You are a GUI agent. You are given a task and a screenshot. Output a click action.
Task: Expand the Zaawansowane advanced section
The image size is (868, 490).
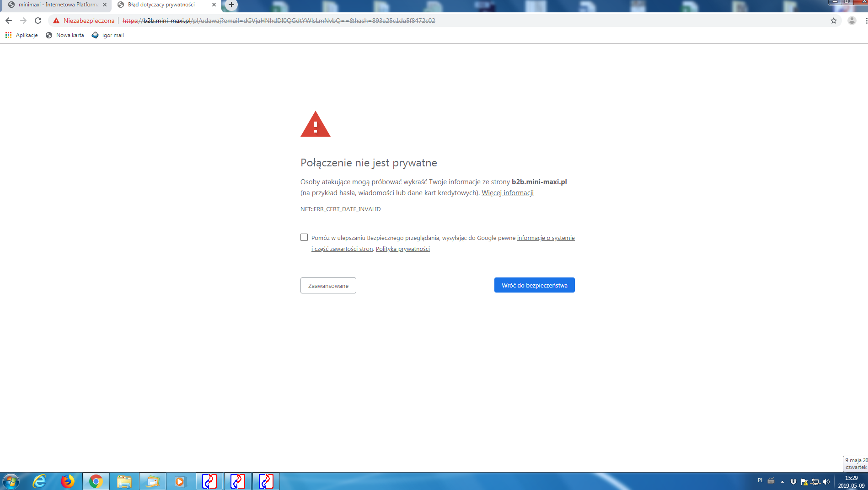328,286
